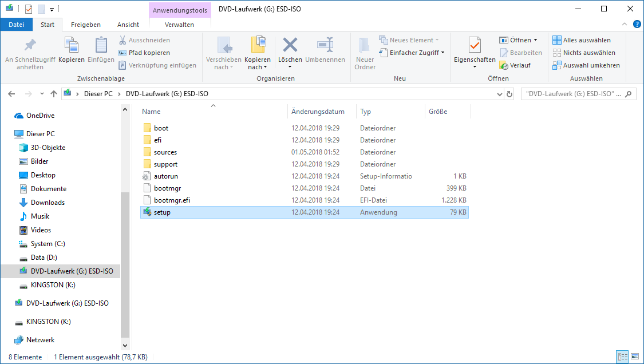Click the Pfad kopieren ribbon command
The height and width of the screenshot is (364, 644).
[144, 53]
